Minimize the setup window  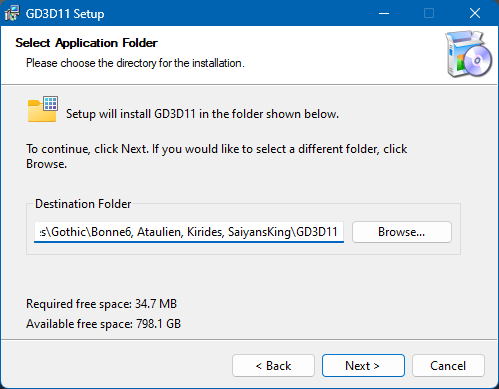click(x=384, y=13)
